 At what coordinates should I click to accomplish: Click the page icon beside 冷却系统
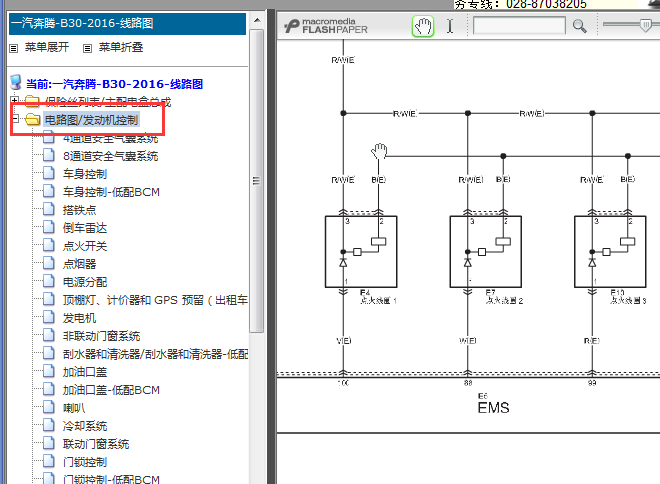coord(49,425)
